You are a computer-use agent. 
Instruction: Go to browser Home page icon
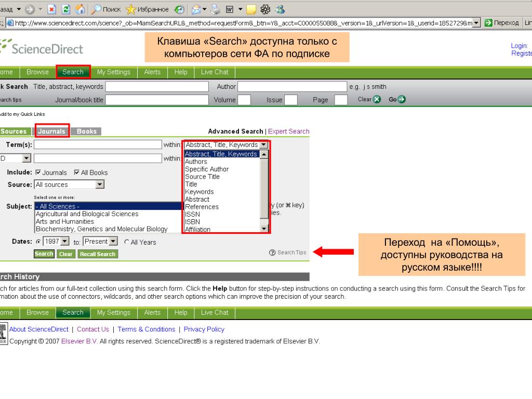click(x=80, y=9)
